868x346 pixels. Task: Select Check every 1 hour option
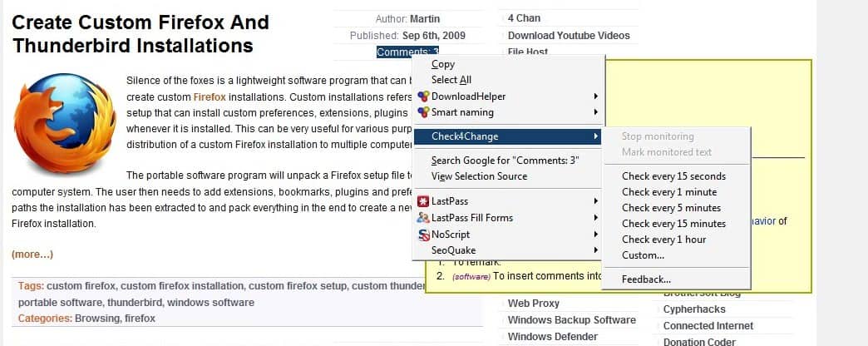[x=663, y=240]
